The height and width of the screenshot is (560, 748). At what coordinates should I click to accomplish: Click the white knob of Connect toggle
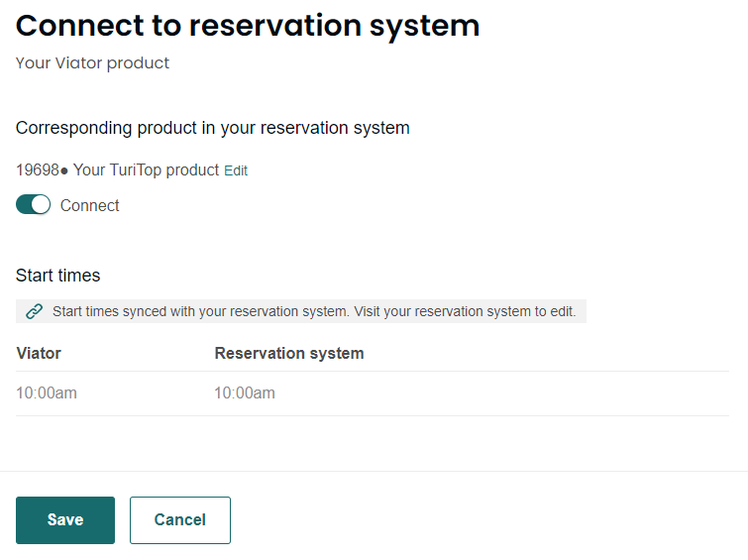click(41, 205)
